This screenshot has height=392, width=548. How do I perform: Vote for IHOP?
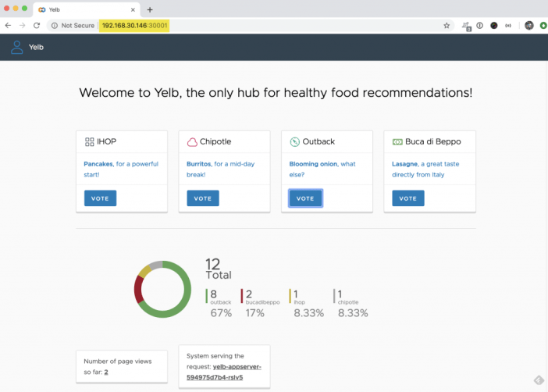click(100, 198)
